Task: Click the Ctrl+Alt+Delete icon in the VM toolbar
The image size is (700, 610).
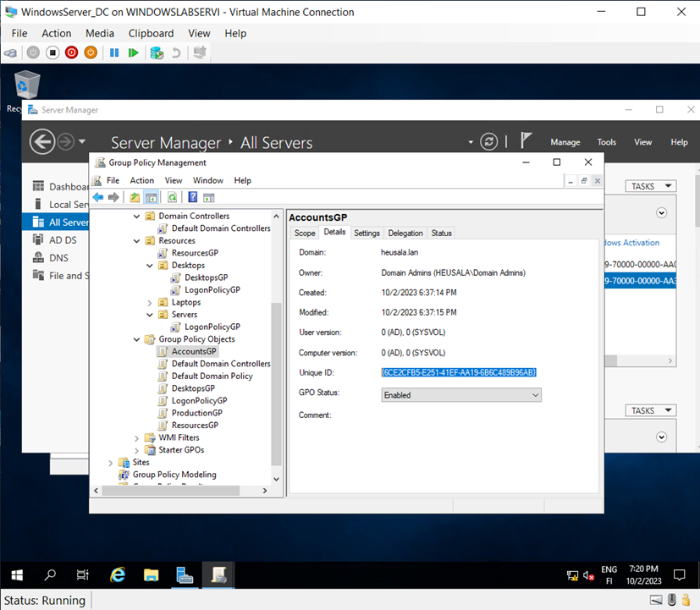Action: point(9,52)
